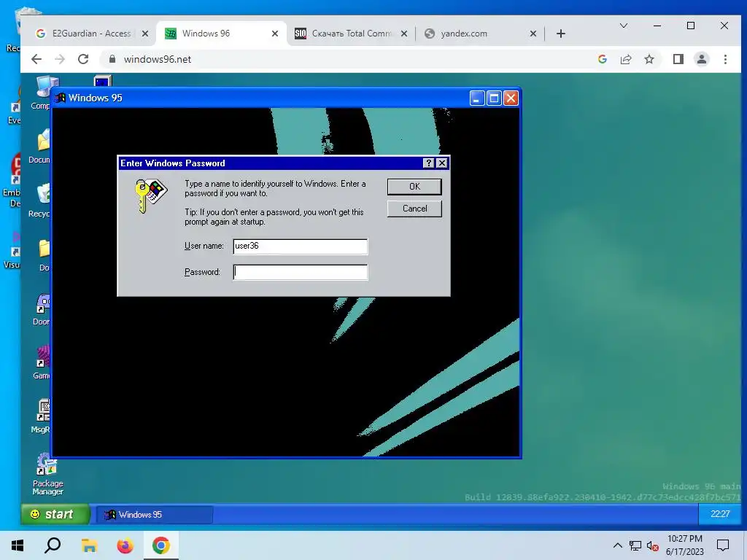Click OK in Enter Windows Password dialog

pos(414,187)
